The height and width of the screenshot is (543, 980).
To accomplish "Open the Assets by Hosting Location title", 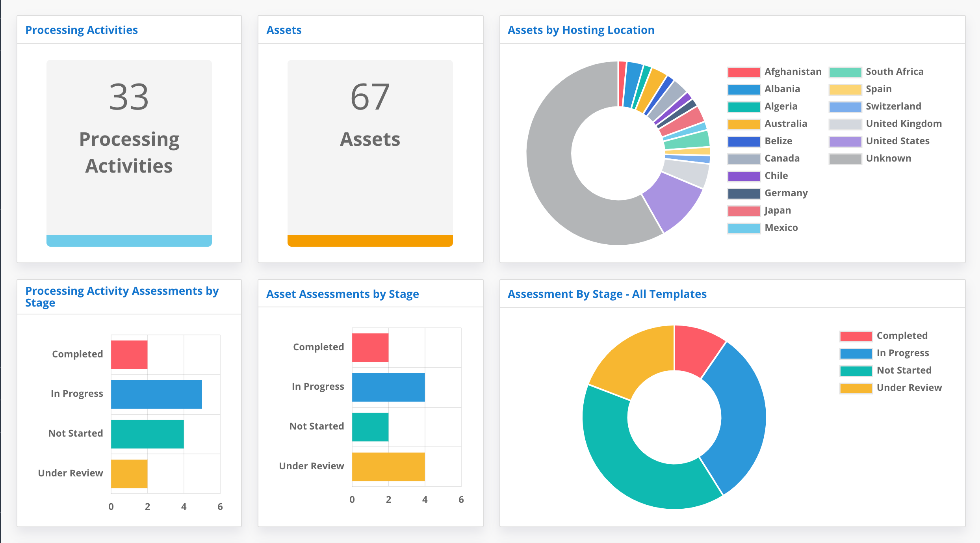I will tap(581, 30).
